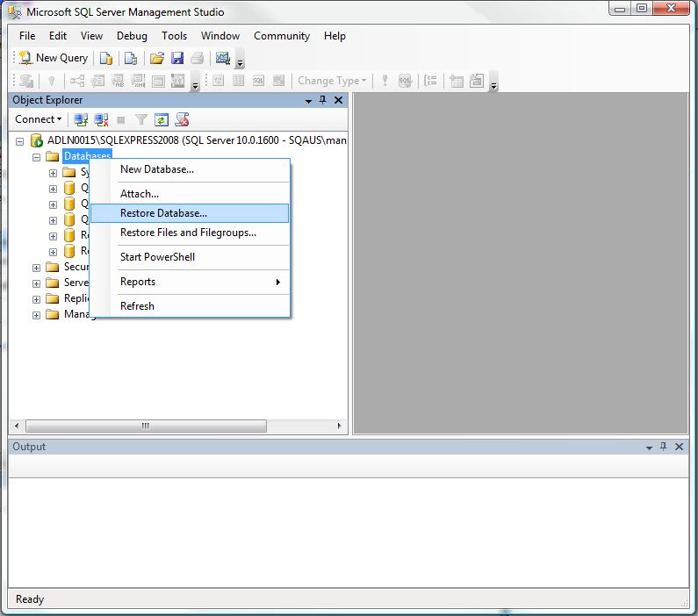
Task: Select Restore Database... from context menu
Action: (x=163, y=213)
